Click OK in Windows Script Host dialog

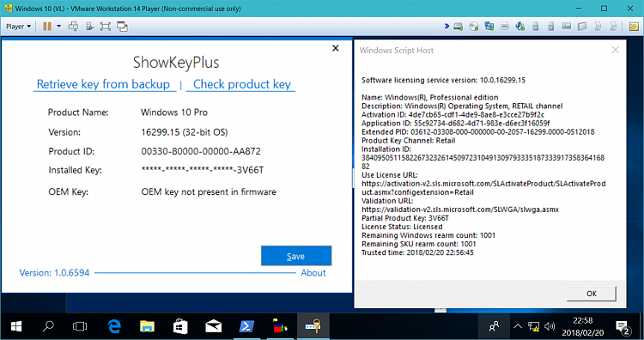tap(592, 294)
